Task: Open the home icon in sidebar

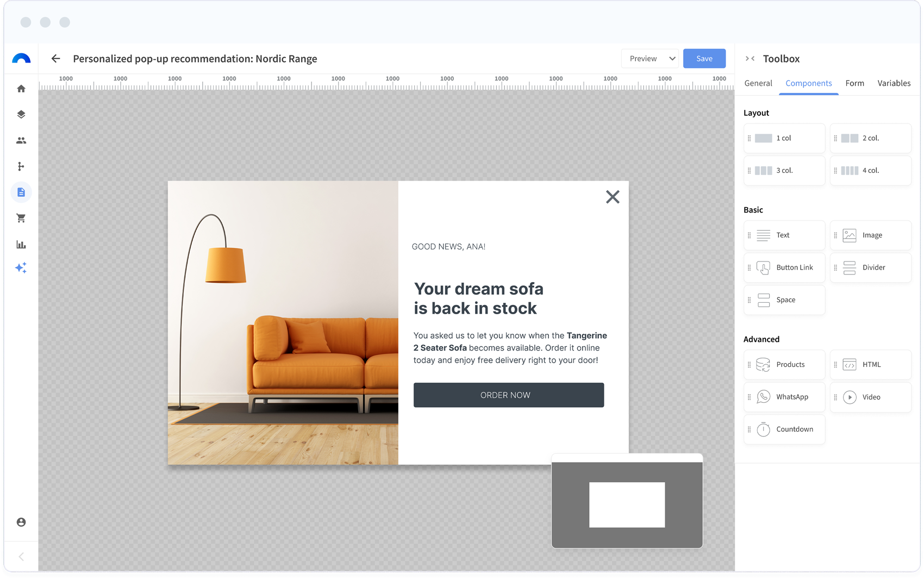Action: [x=21, y=89]
